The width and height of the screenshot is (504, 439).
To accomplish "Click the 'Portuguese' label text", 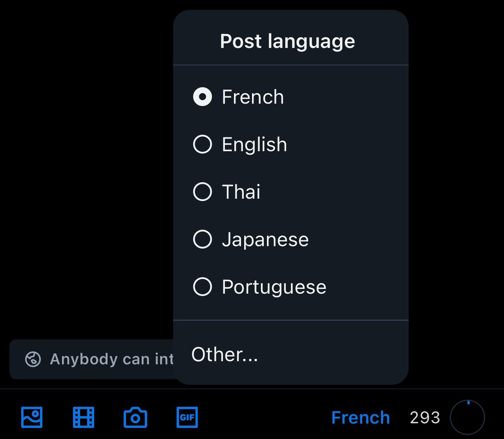I will [274, 287].
